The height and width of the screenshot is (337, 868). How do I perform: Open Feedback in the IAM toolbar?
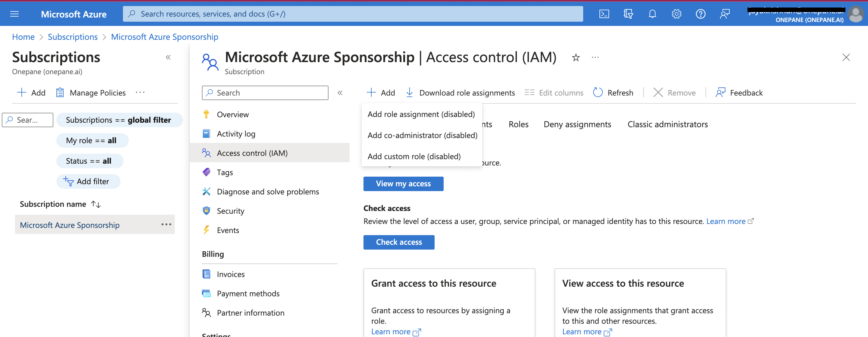(739, 93)
